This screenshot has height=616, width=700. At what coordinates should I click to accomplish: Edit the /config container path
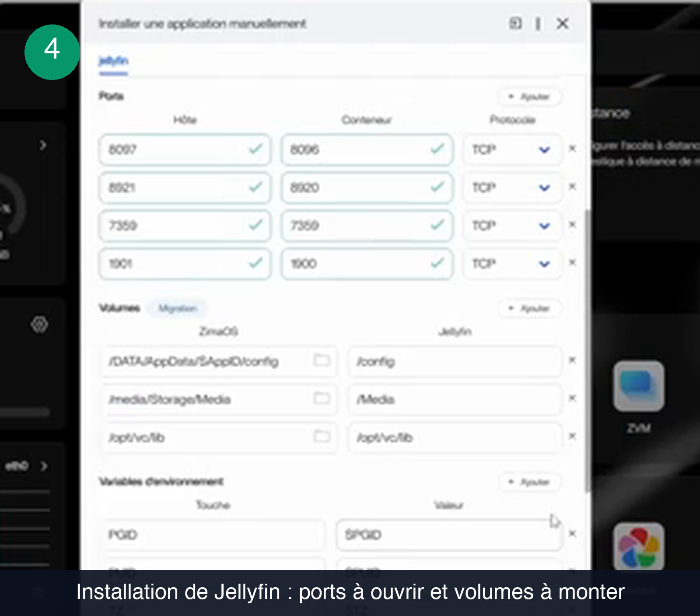click(455, 362)
